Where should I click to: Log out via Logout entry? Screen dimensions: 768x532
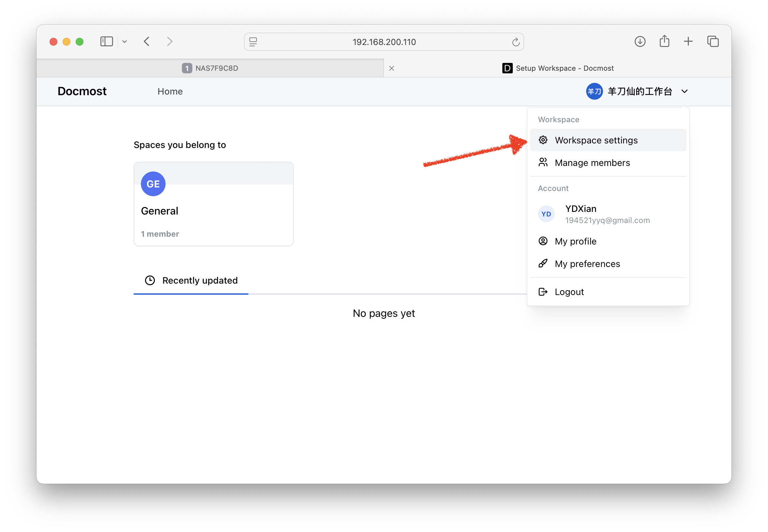pyautogui.click(x=608, y=292)
